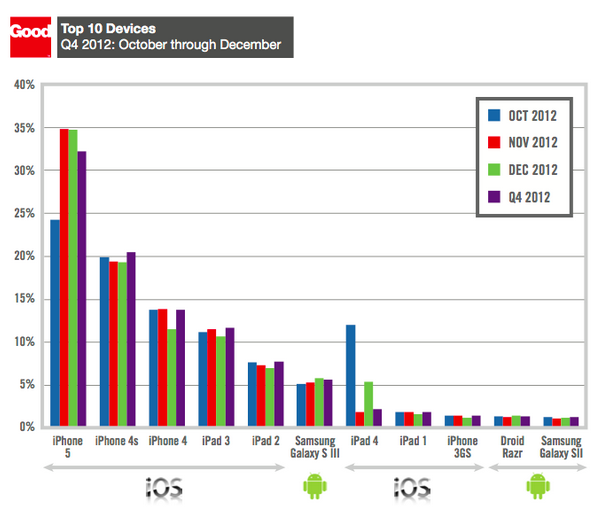Click the 'Q4 2012' legend label
The image size is (597, 507).
pyautogui.click(x=530, y=197)
